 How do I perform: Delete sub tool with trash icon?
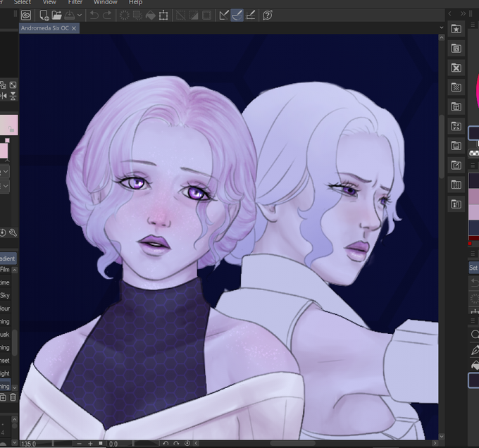[13, 397]
